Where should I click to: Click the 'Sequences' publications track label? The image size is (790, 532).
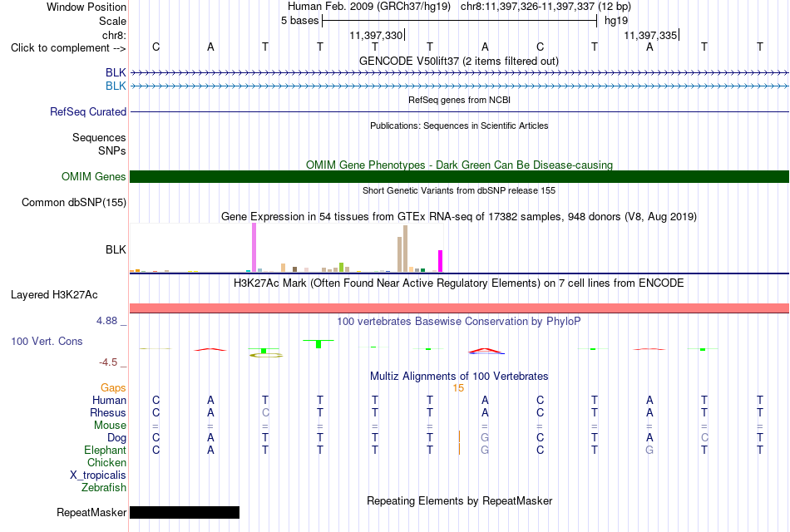(99, 137)
